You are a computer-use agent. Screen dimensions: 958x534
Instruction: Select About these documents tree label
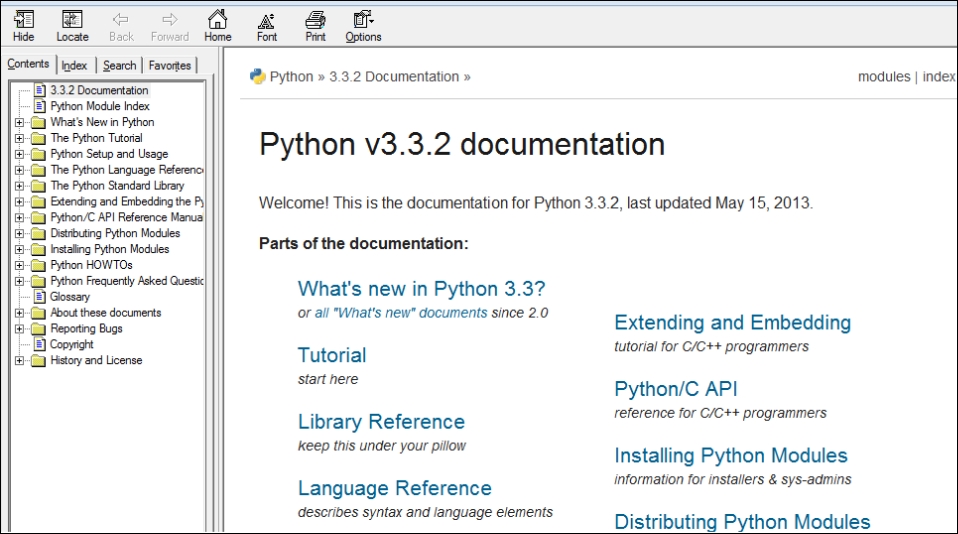[x=106, y=312]
